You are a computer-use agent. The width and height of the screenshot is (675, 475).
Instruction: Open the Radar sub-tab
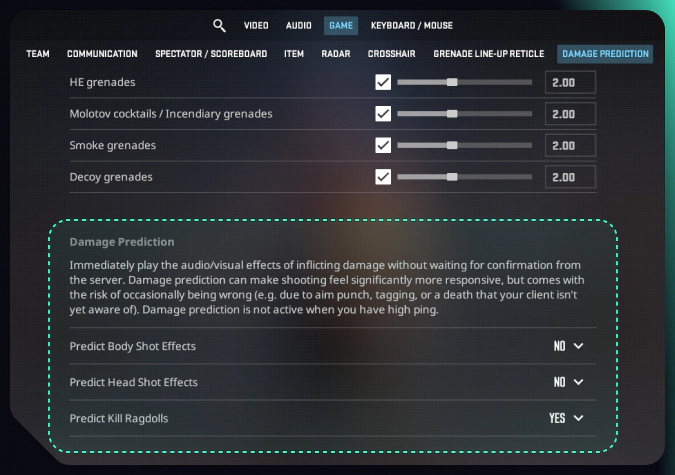336,54
